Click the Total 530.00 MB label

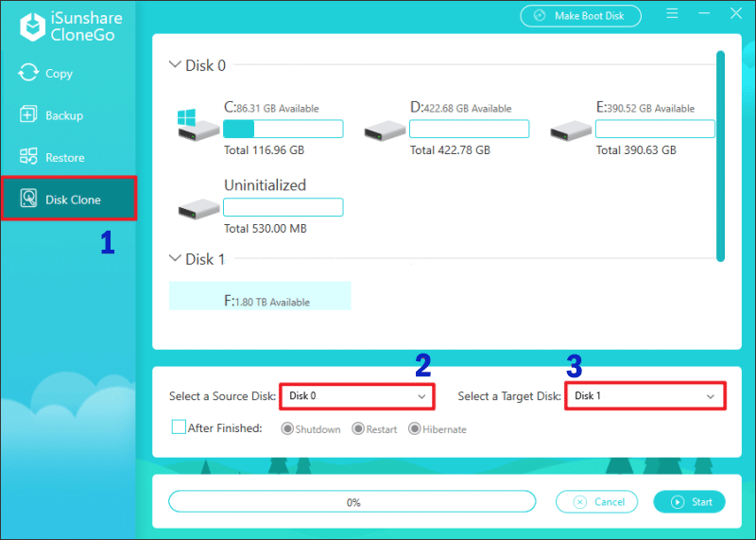point(266,228)
